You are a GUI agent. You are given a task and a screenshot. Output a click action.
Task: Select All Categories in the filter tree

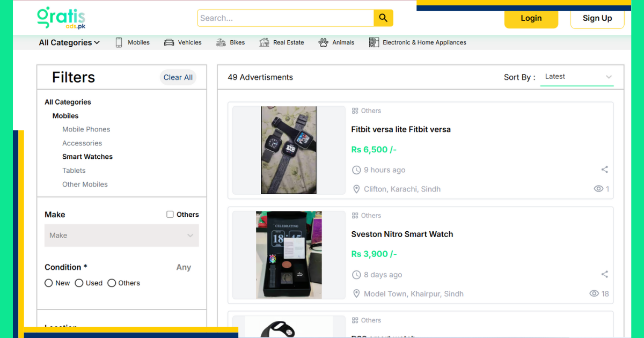tap(68, 102)
